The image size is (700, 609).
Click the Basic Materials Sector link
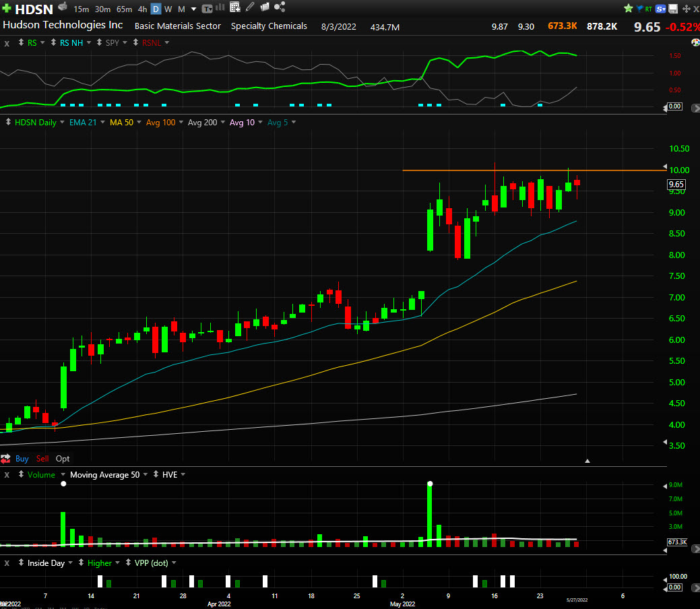click(x=178, y=26)
